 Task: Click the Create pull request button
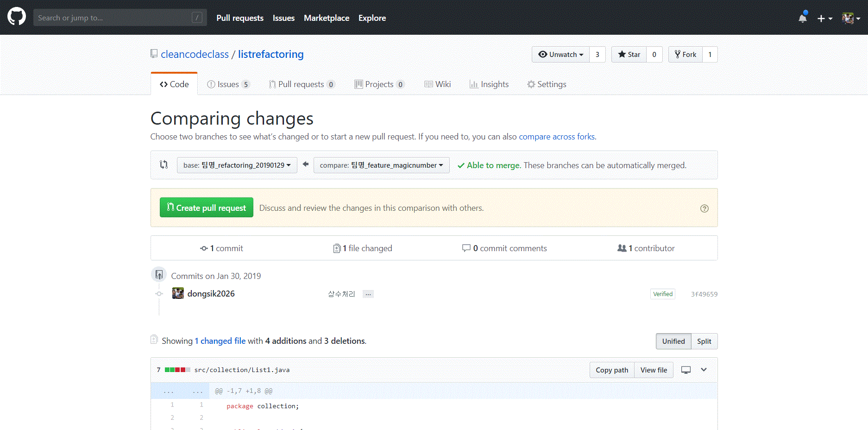tap(206, 207)
